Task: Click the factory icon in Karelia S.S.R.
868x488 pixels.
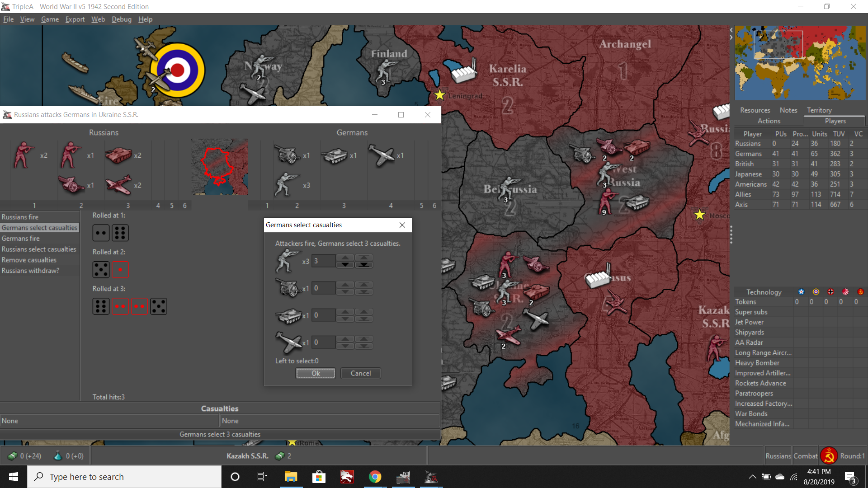Action: tap(464, 71)
